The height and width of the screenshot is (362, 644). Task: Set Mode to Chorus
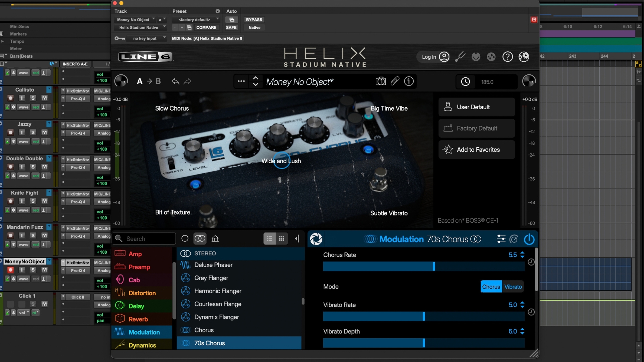(491, 287)
